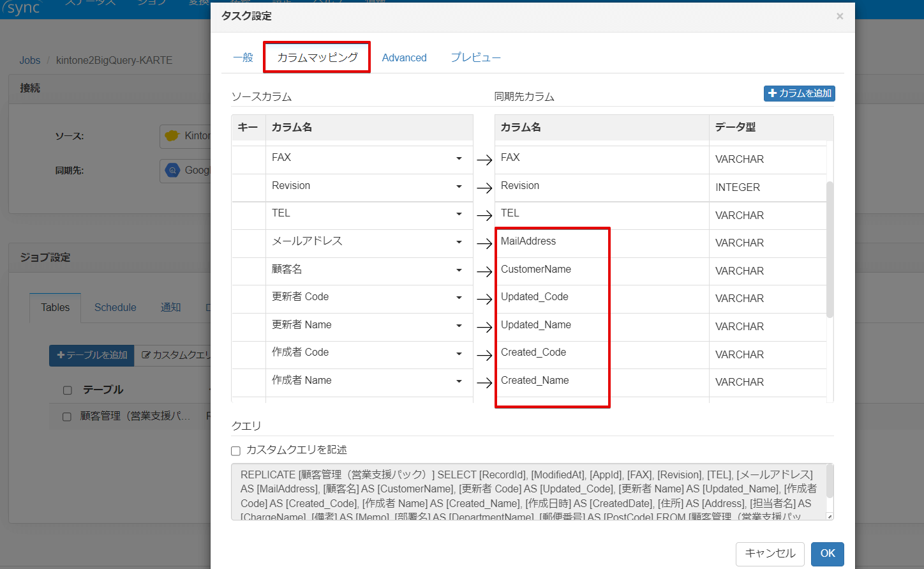Click the column mapping table vertical scrollbar

tap(830, 249)
